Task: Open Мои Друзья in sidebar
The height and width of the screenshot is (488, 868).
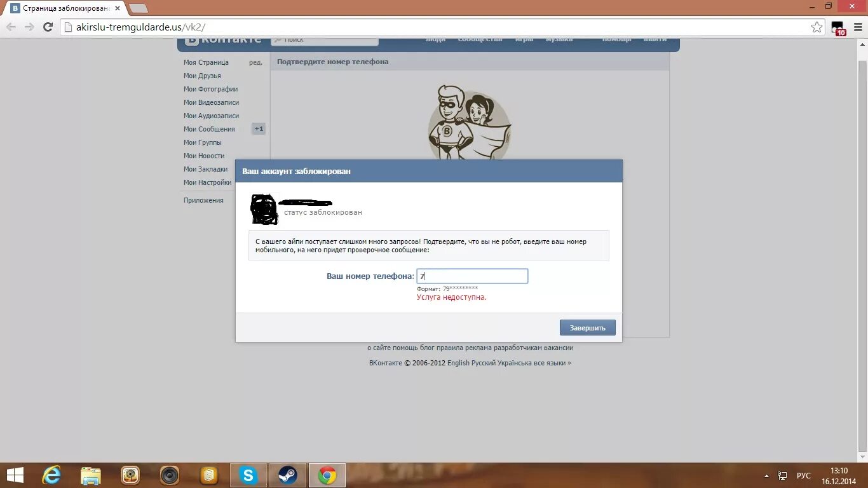Action: (202, 76)
